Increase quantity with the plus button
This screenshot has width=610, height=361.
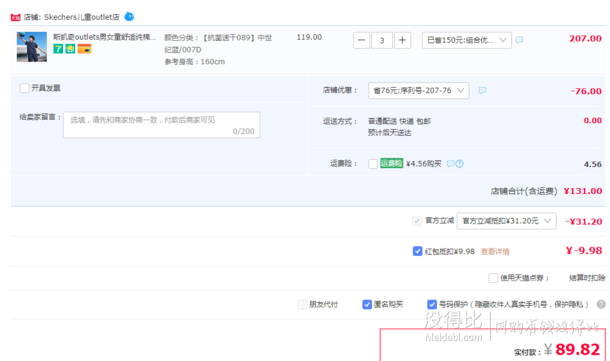402,40
